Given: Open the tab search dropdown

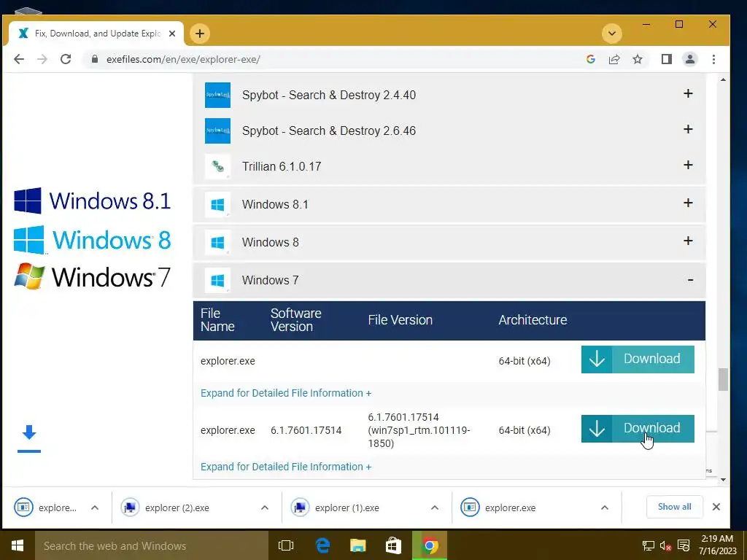Looking at the screenshot, I should point(612,34).
